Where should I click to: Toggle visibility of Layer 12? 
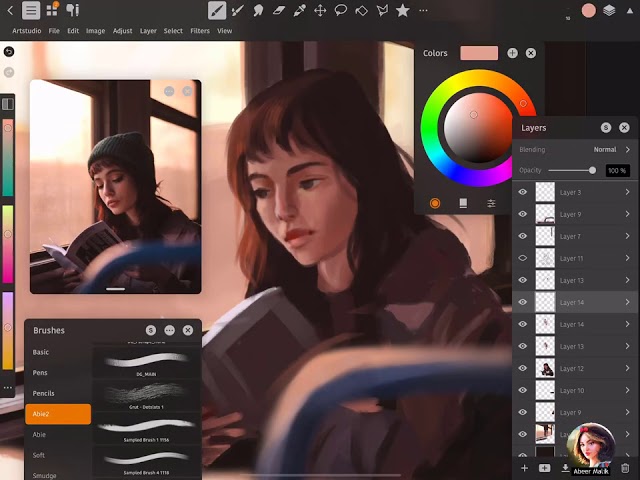click(522, 368)
